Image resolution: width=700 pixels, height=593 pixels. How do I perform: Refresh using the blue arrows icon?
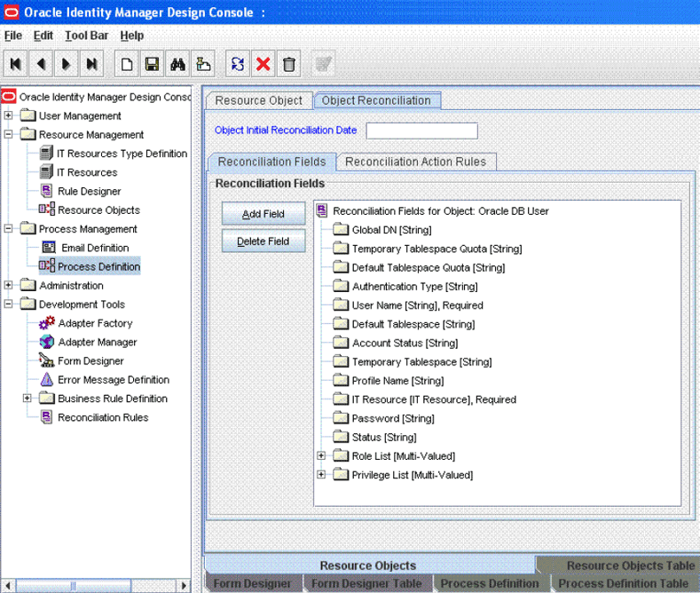(238, 64)
